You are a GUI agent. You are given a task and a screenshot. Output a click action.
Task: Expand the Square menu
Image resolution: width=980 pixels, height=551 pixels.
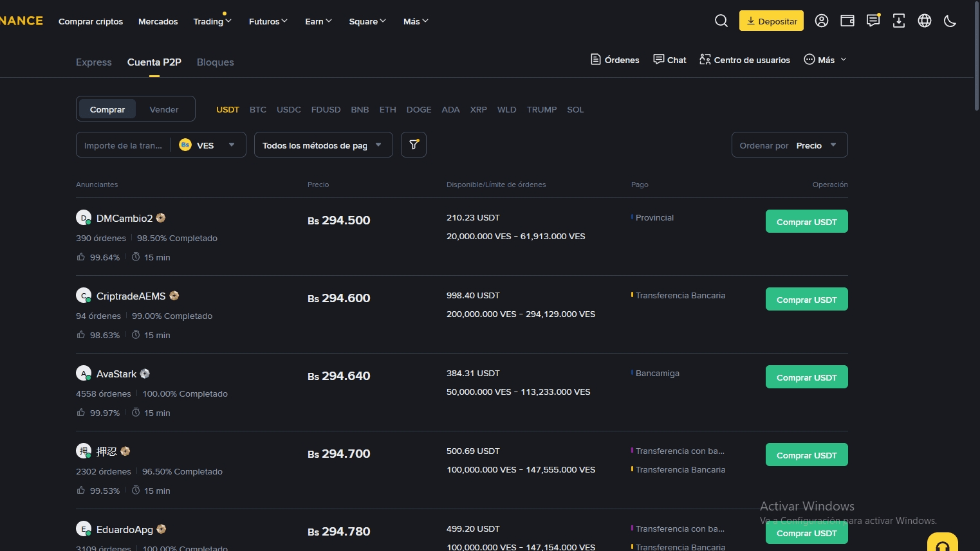(x=367, y=21)
